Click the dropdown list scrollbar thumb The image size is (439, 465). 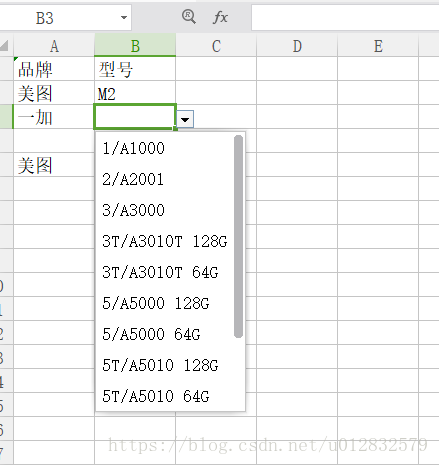coord(238,236)
